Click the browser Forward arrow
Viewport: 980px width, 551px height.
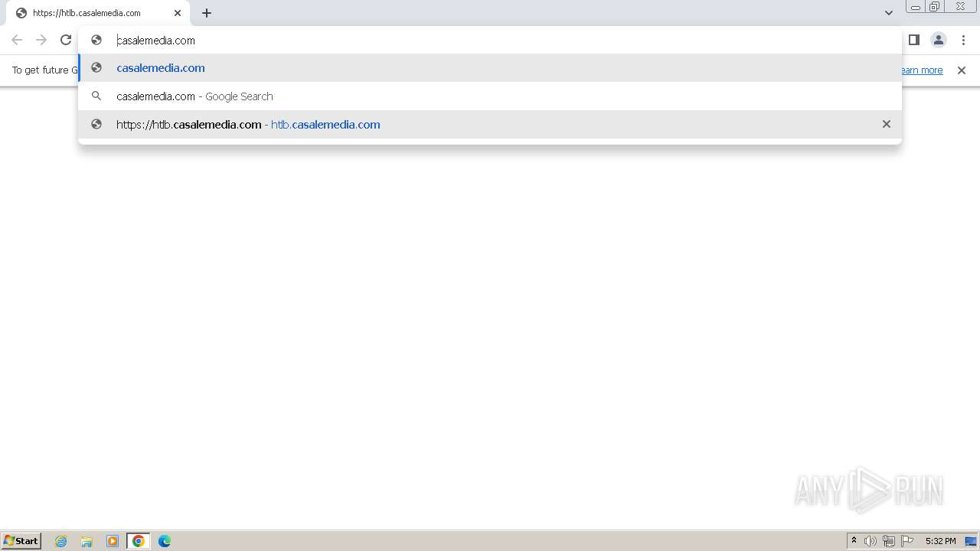41,40
